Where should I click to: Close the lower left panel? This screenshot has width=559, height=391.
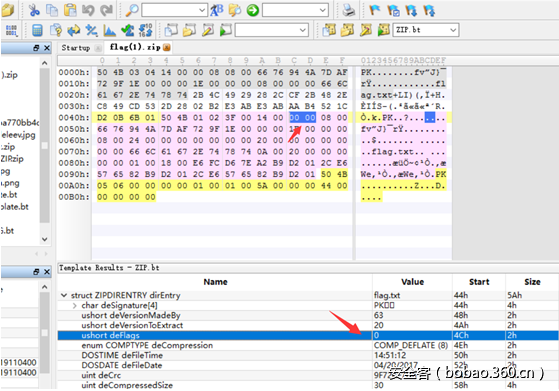pyautogui.click(x=47, y=272)
